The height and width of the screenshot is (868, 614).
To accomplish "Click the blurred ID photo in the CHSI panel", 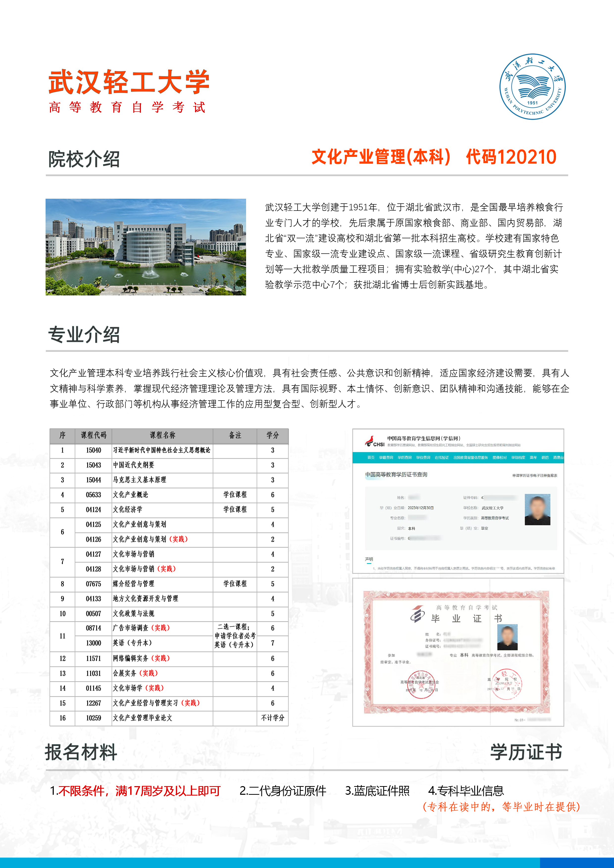I will tap(537, 509).
